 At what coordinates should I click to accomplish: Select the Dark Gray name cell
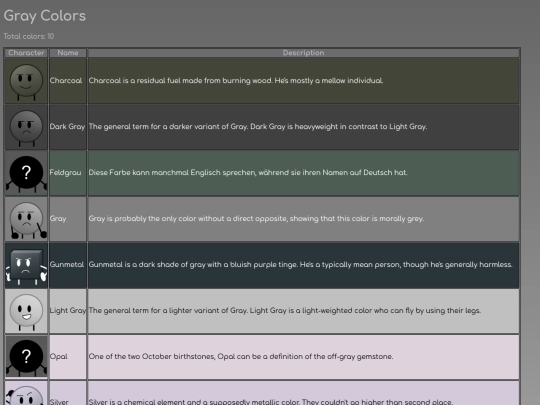[x=68, y=127]
